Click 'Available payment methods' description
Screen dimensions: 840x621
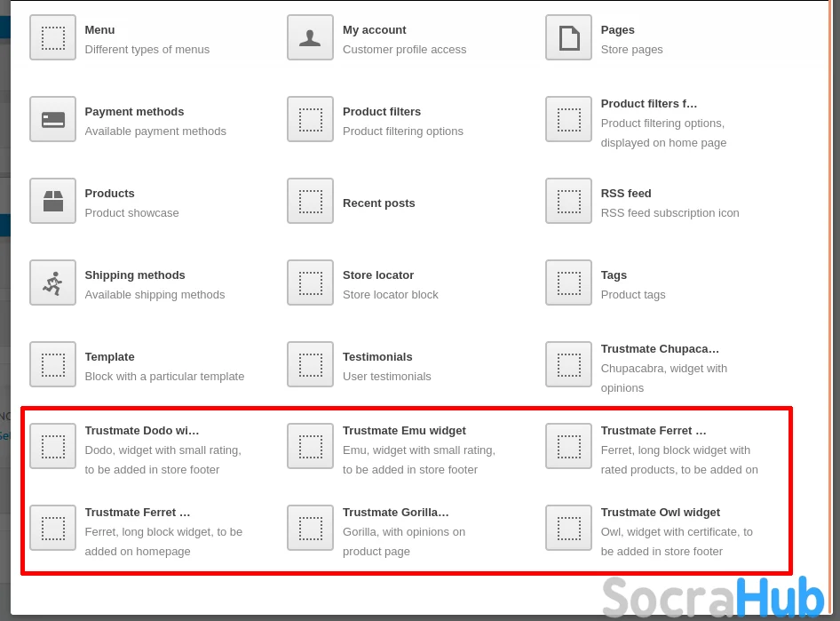pyautogui.click(x=155, y=131)
